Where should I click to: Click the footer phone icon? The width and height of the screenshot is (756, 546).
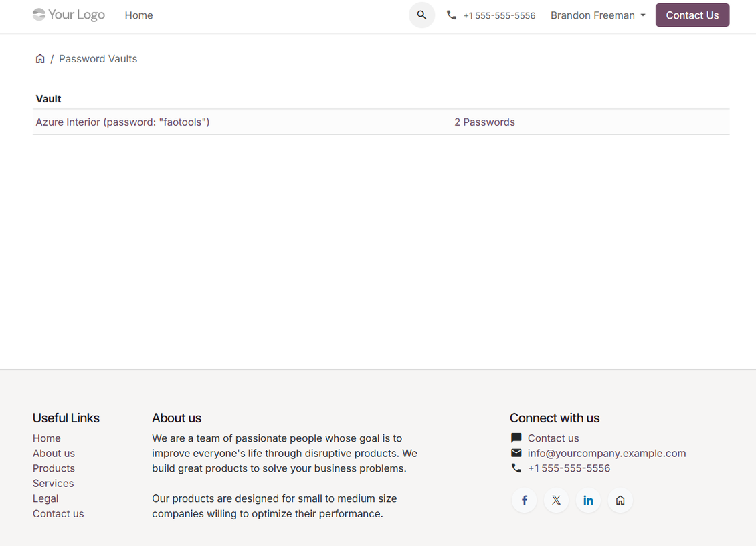pos(516,468)
